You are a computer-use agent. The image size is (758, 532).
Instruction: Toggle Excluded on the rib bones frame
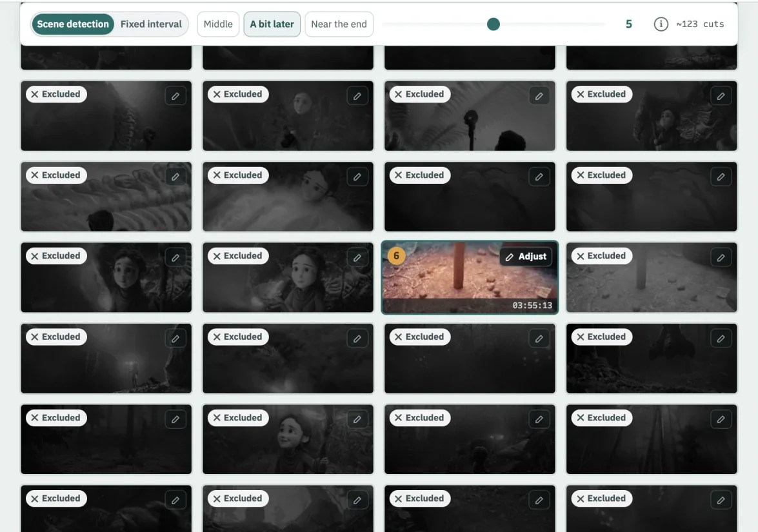point(56,175)
